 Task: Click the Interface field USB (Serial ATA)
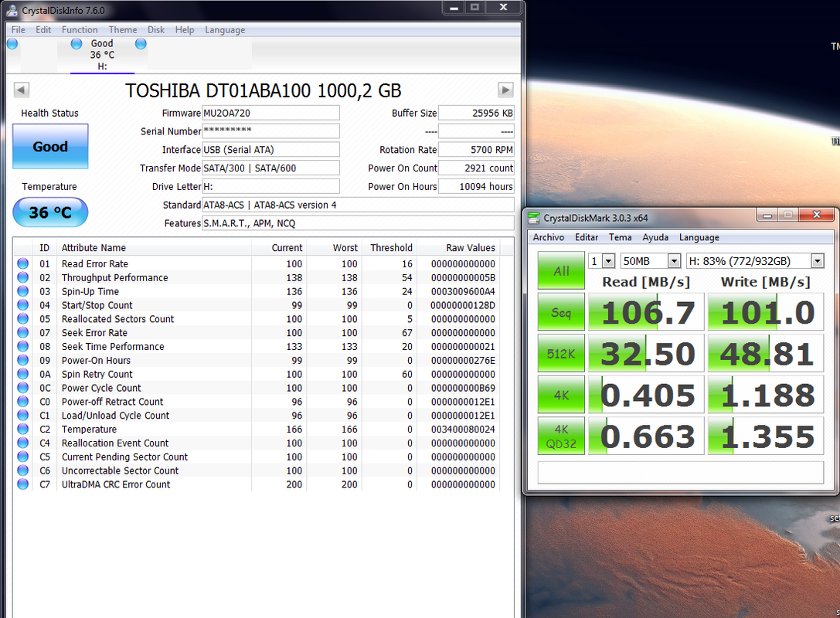(x=270, y=149)
